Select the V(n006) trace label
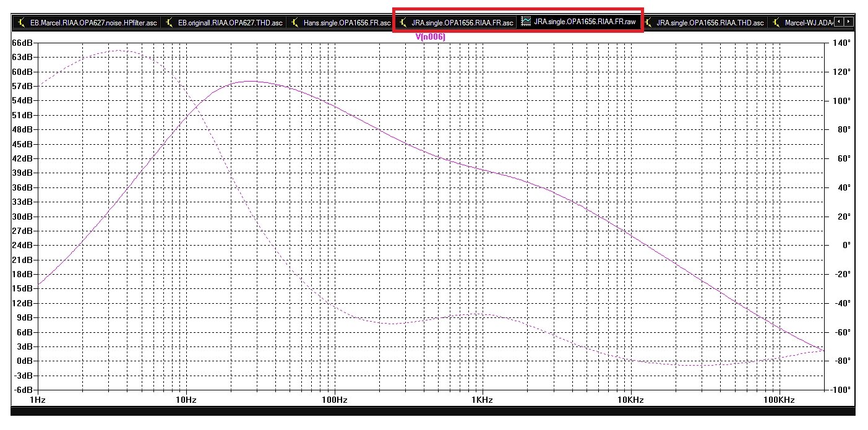 (x=430, y=37)
